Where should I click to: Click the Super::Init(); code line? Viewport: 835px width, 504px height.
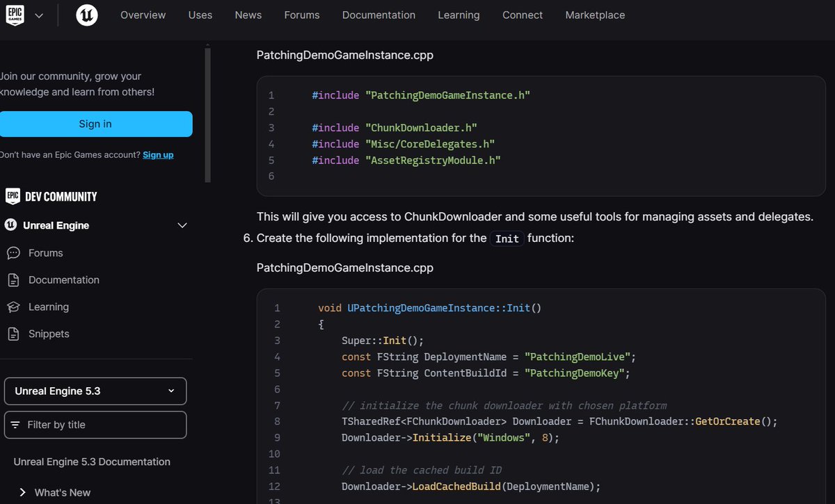383,340
